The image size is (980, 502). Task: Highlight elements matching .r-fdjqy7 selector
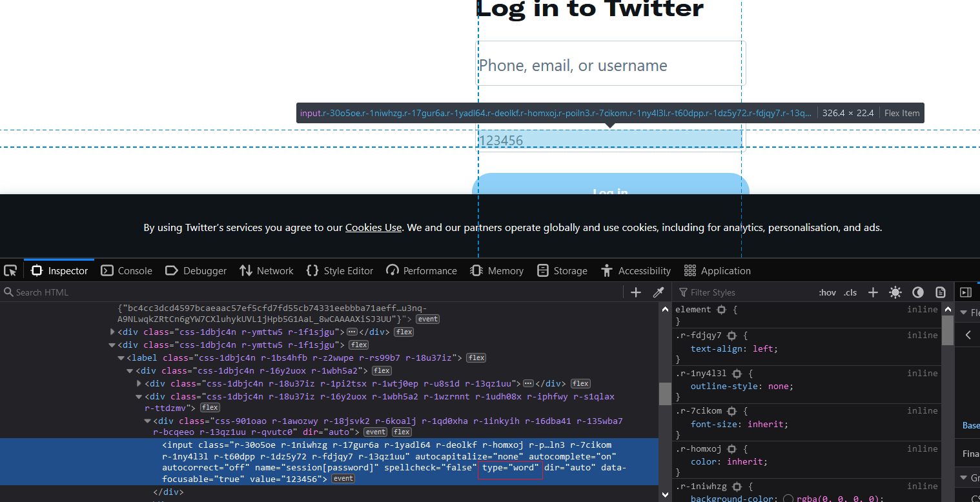point(731,336)
